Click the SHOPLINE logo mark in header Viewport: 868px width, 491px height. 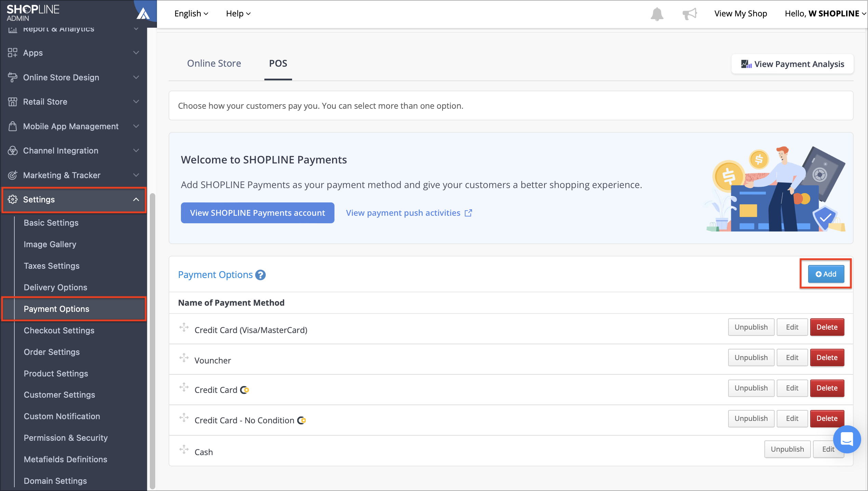coord(143,13)
